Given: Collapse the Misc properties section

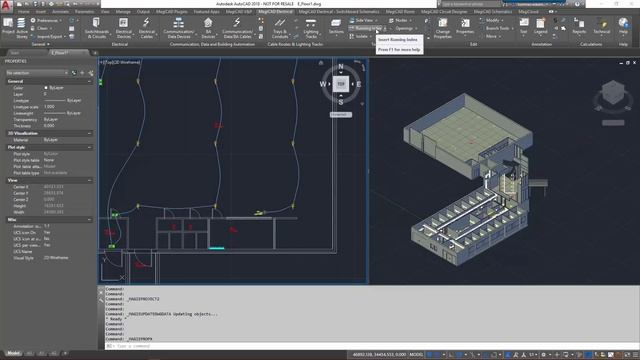Looking at the screenshot, I should 89,220.
